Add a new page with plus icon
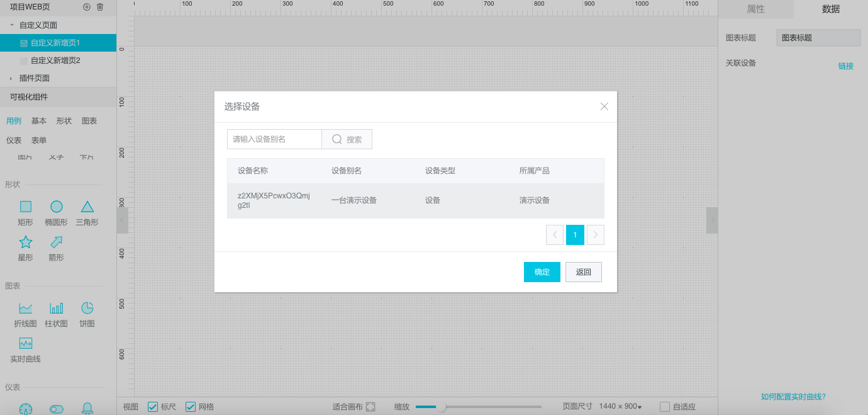The height and width of the screenshot is (415, 868). (87, 7)
